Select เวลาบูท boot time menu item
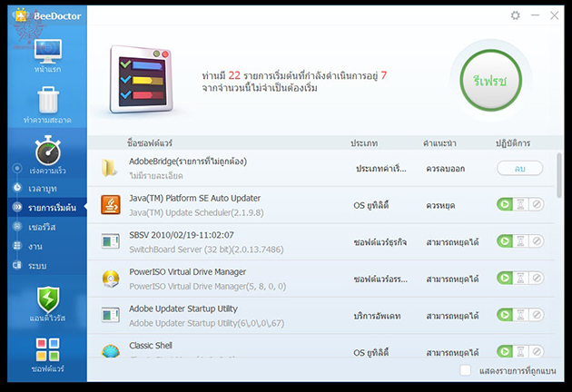 click(x=43, y=189)
